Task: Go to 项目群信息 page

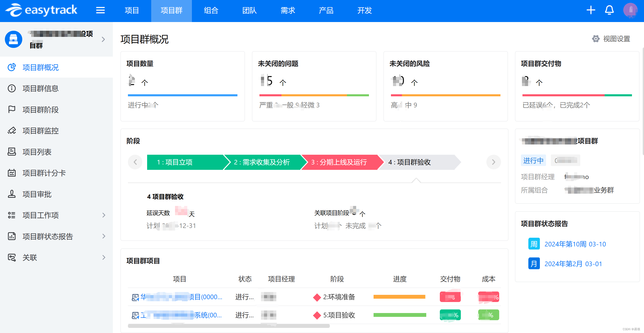Action: [40, 88]
